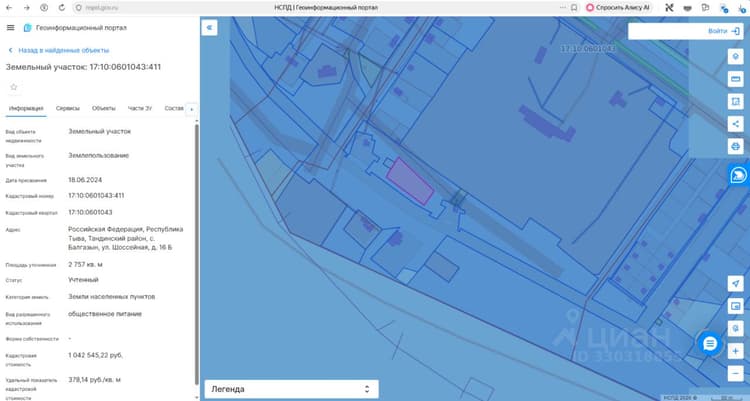
Task: Open browser three-dots page menu
Action: tap(563, 8)
